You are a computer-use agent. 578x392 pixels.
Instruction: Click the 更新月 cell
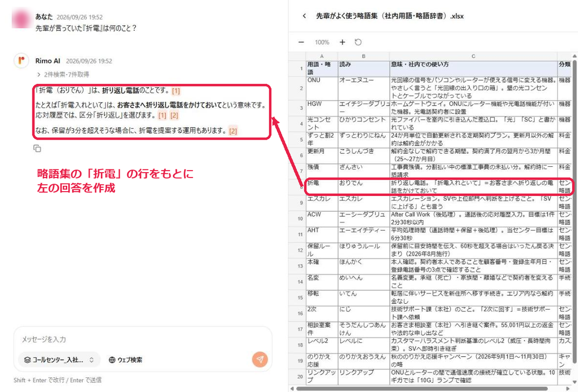(x=322, y=155)
